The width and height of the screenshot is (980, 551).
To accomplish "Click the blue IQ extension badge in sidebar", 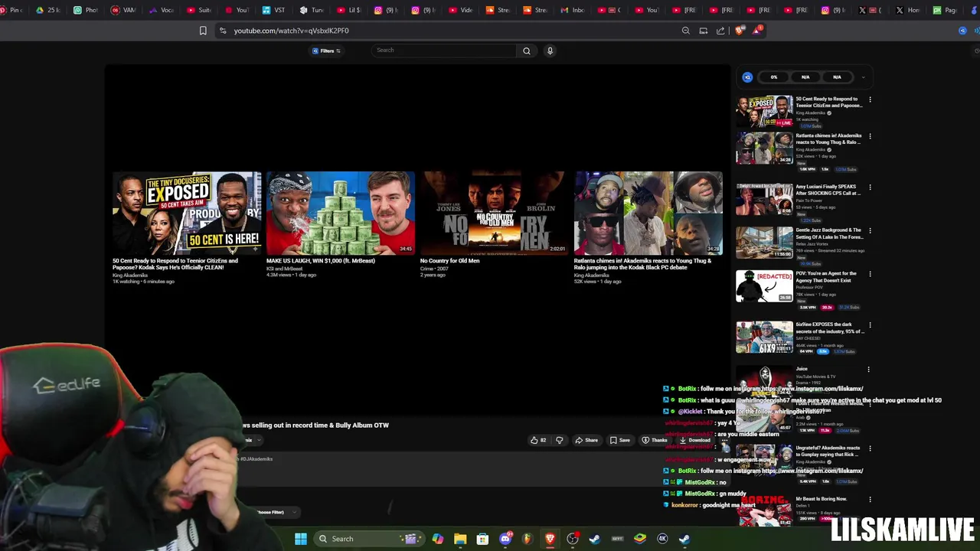I will (747, 77).
